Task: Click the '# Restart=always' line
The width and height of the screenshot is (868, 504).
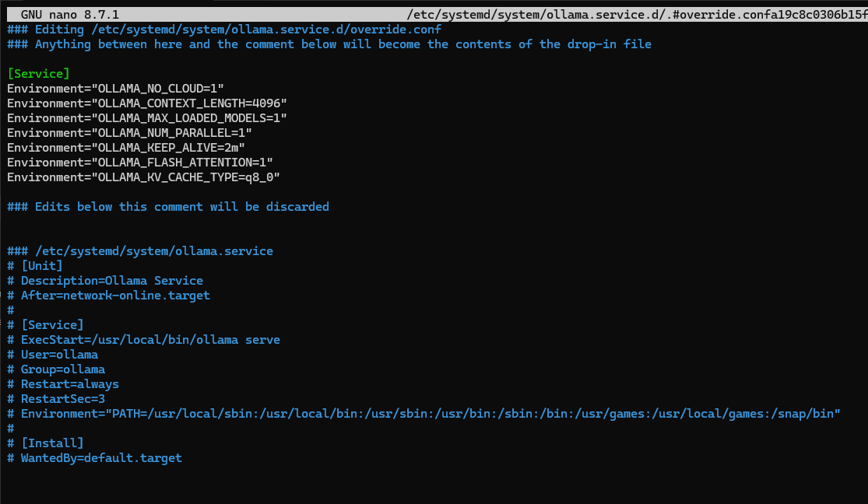Action: (63, 384)
